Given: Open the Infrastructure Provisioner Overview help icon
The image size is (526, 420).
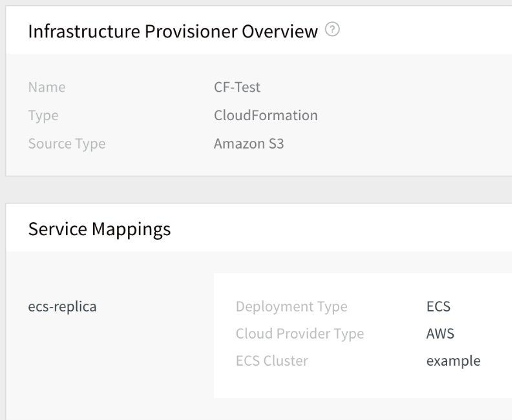Looking at the screenshot, I should click(x=332, y=30).
